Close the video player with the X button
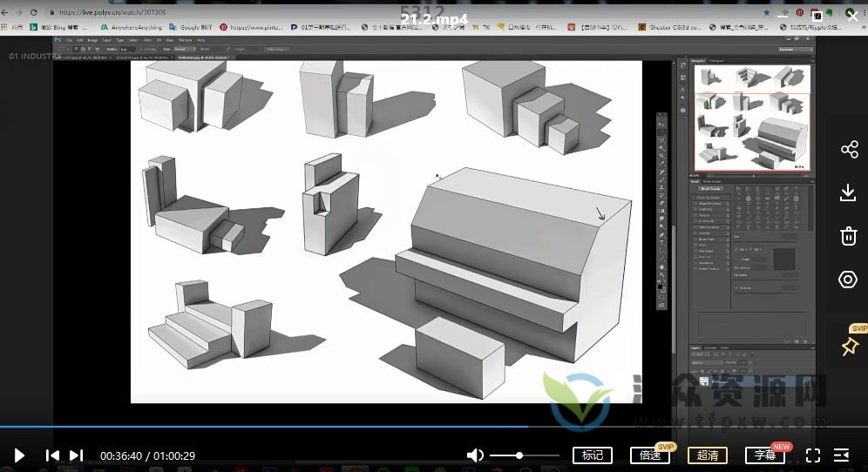 [851, 15]
